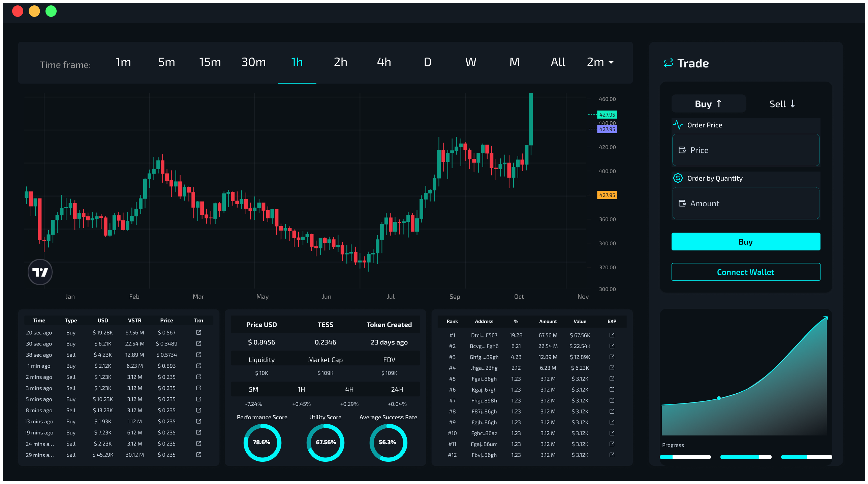This screenshot has height=484, width=868.
Task: Click the Trade swap arrows icon
Action: point(668,63)
